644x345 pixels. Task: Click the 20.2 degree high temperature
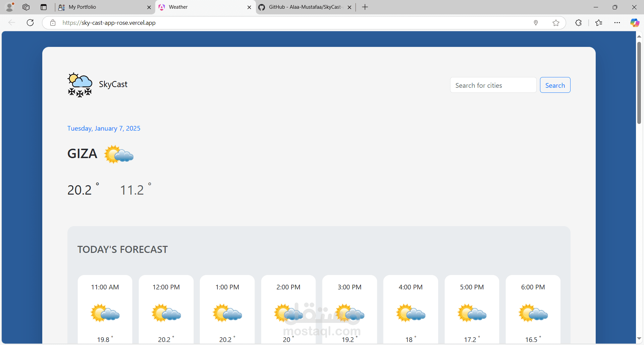click(83, 190)
